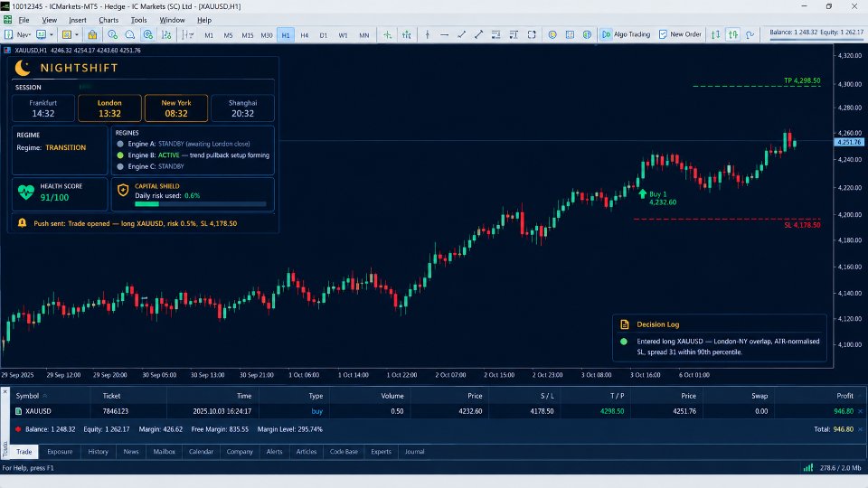Close the Toolbox panel x button
The height and width of the screenshot is (488, 868).
coord(5,391)
